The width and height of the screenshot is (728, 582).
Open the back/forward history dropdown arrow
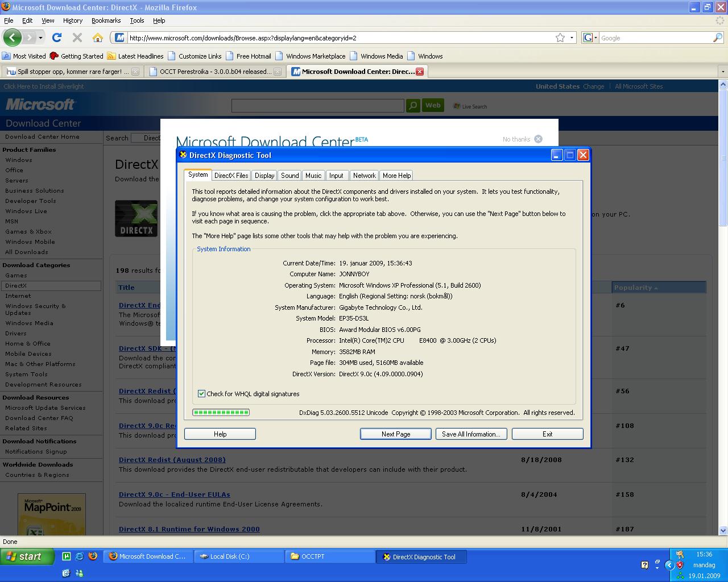tap(40, 38)
